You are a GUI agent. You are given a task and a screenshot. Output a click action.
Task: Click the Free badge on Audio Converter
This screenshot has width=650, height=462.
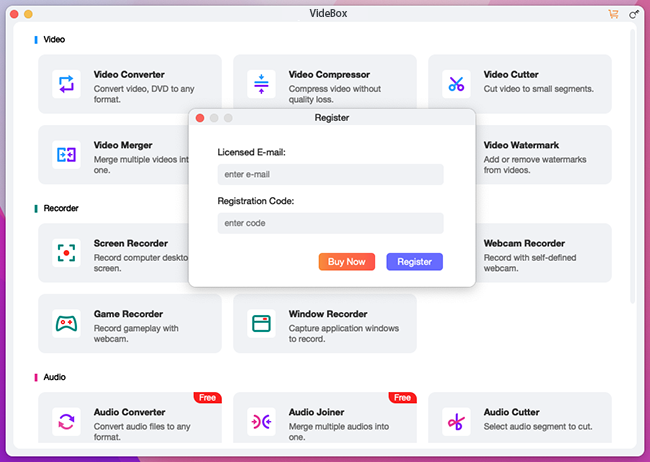point(207,398)
